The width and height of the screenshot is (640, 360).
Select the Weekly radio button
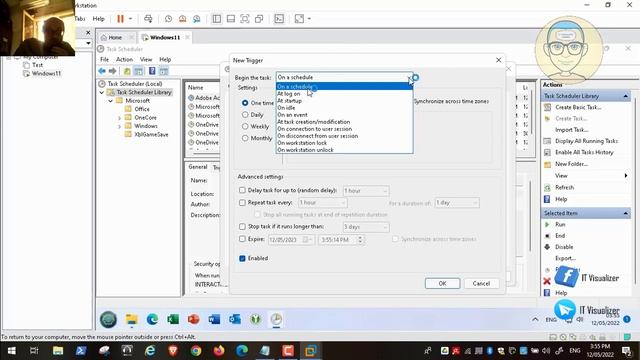[x=245, y=127]
